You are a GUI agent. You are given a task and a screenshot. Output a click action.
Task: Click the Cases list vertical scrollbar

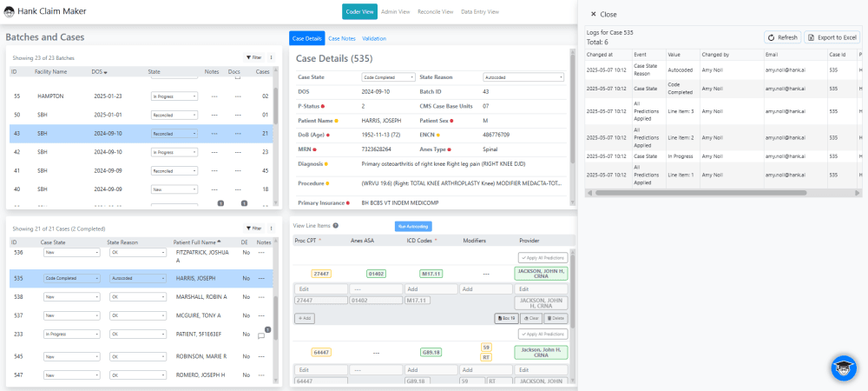coord(276,316)
